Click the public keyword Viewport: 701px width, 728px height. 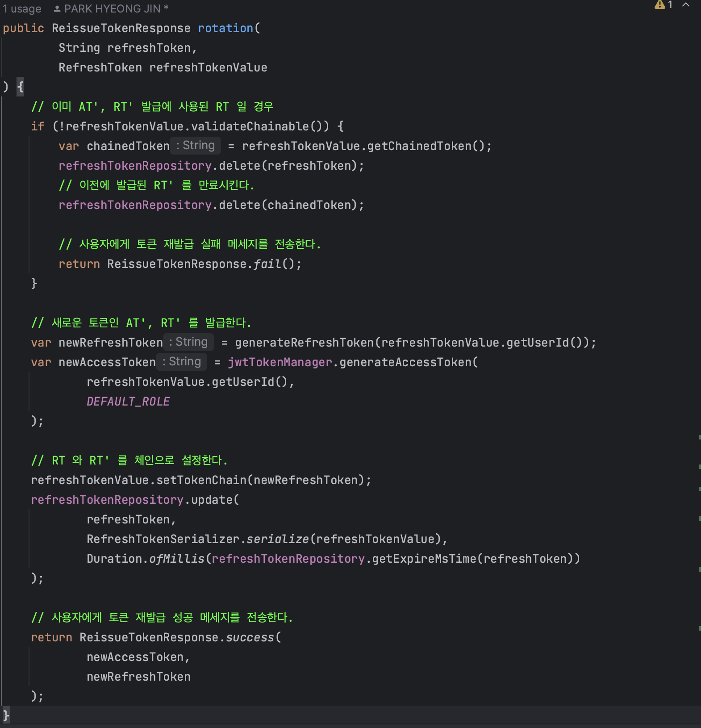coord(23,28)
